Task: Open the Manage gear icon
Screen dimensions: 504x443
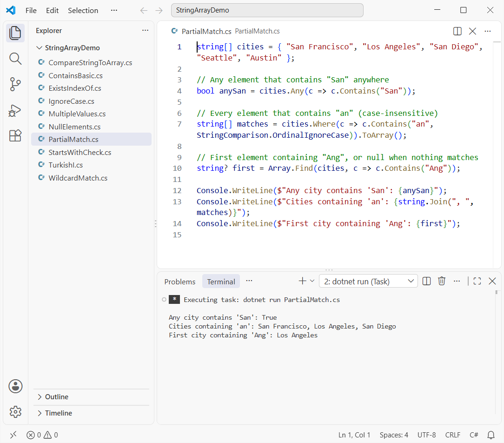Action: 15,411
